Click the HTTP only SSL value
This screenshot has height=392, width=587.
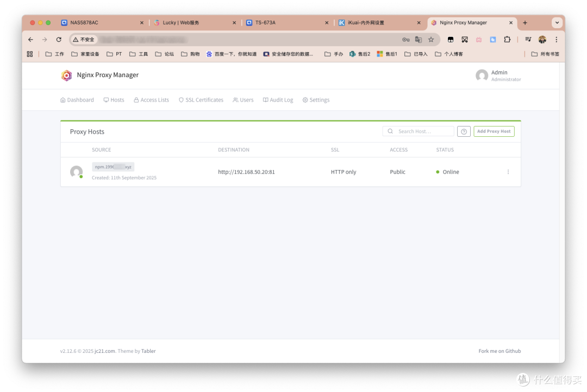point(344,172)
